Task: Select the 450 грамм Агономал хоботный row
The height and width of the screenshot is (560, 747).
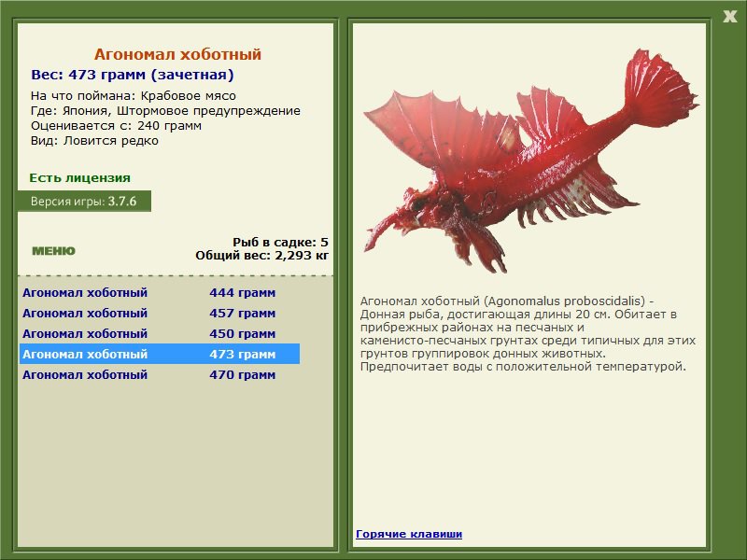Action: 160,334
